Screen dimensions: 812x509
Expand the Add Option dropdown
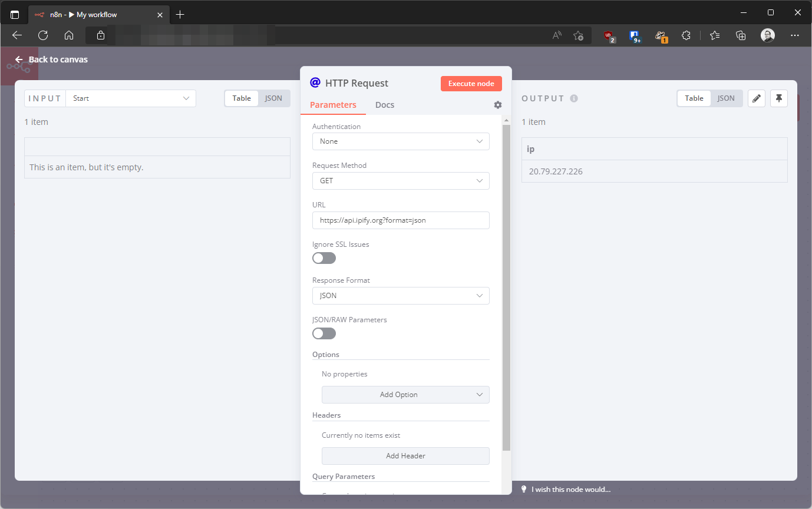(405, 395)
